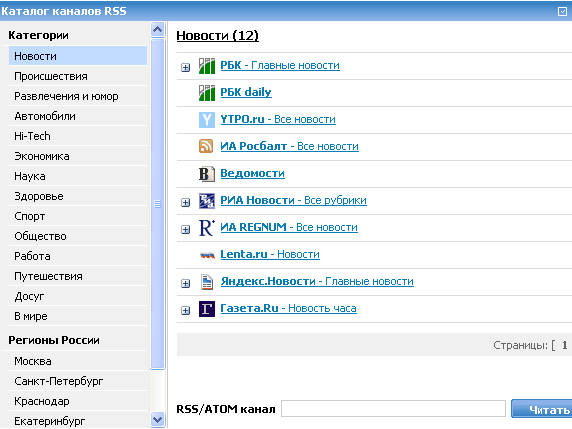Select the В мире category
This screenshot has height=429, width=572.
click(78, 316)
